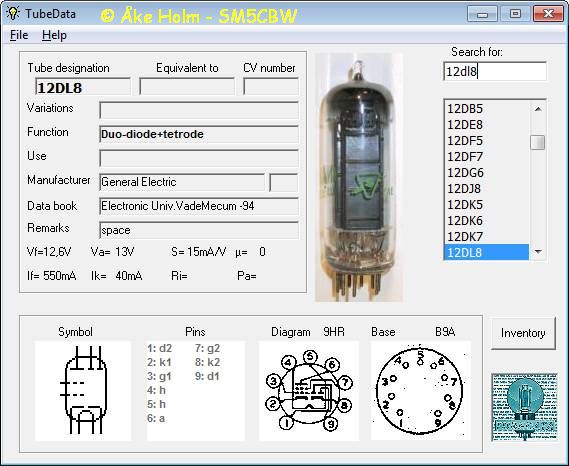The height and width of the screenshot is (466, 569).
Task: Click the tube list scrollbar thumb
Action: coord(538,142)
